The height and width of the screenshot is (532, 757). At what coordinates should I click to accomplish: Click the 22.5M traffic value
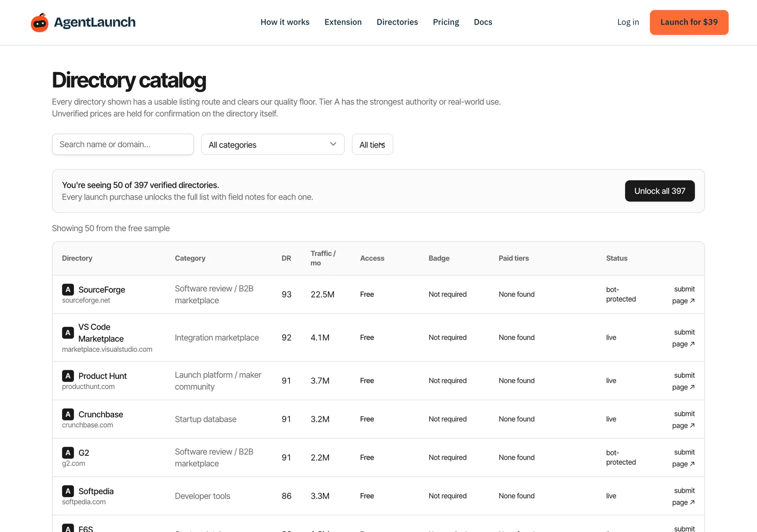(x=323, y=294)
